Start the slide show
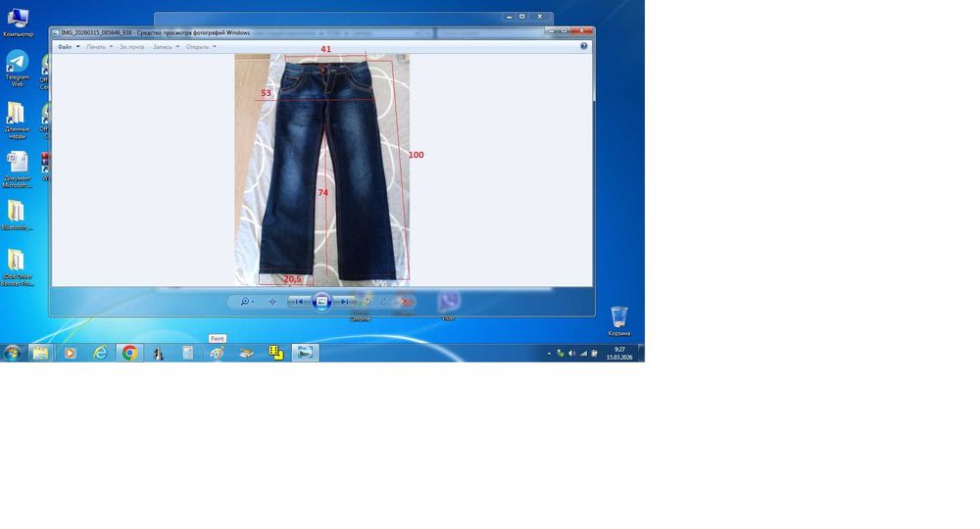The width and height of the screenshot is (980, 529). pos(321,302)
